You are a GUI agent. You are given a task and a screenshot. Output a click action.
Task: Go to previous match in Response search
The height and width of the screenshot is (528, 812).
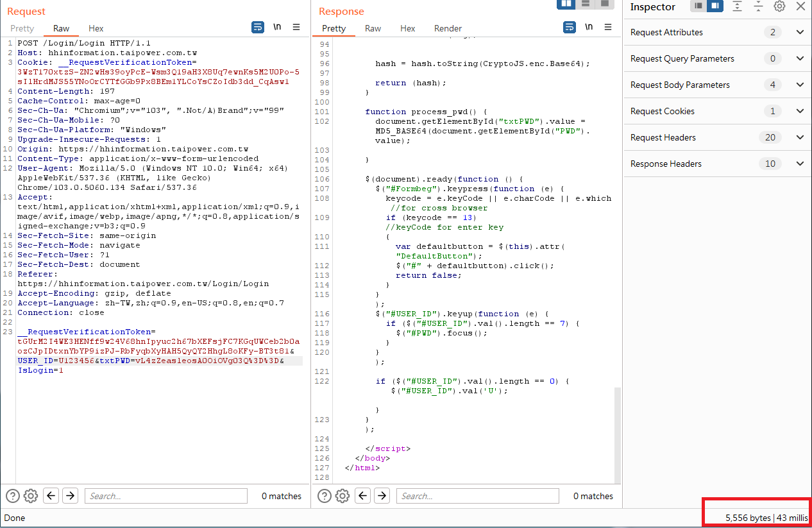coord(363,495)
